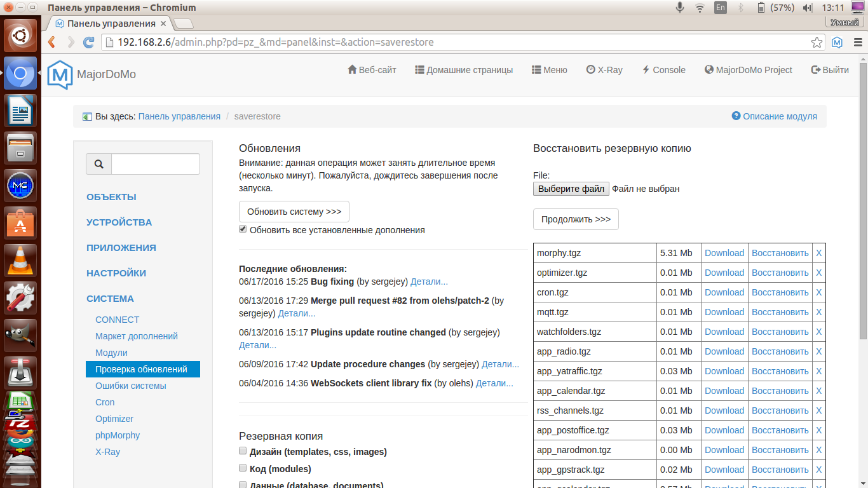This screenshot has height=488, width=868.
Task: Click the browser forward arrow
Action: pos(71,43)
